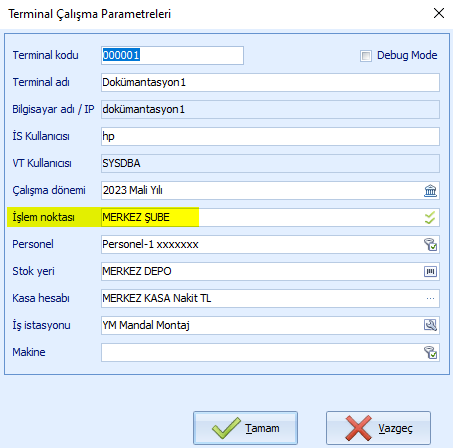Confirm with the Tamam button
453x448 pixels.
pos(245,428)
